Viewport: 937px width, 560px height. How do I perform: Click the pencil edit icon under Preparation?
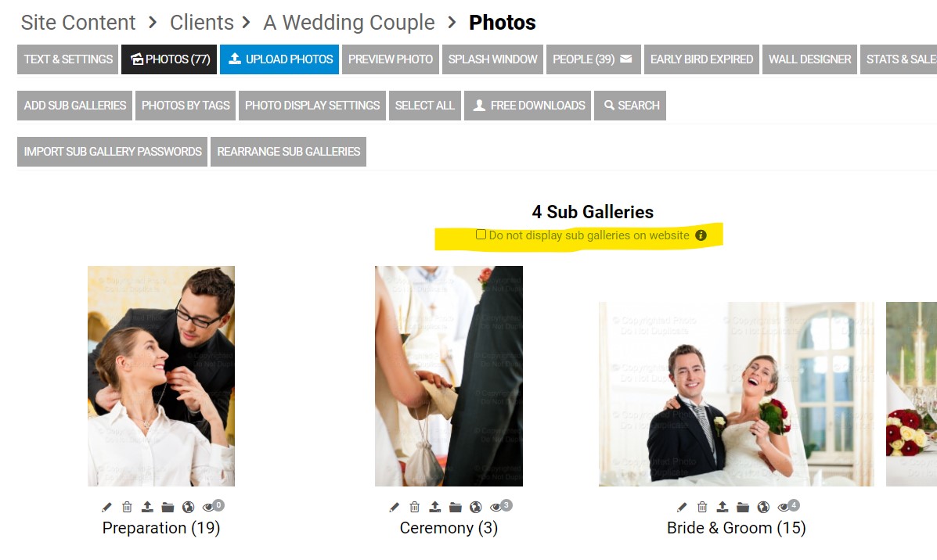106,507
